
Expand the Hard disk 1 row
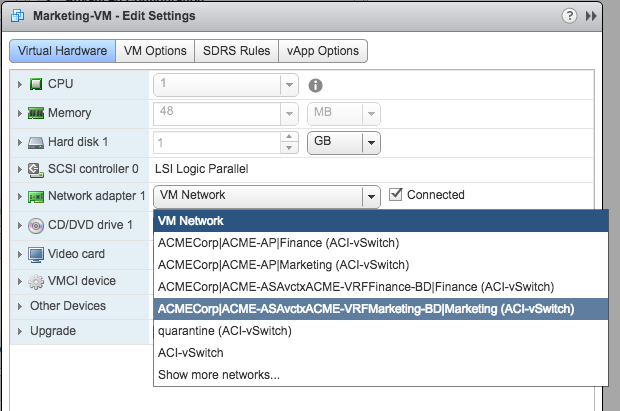[19, 142]
